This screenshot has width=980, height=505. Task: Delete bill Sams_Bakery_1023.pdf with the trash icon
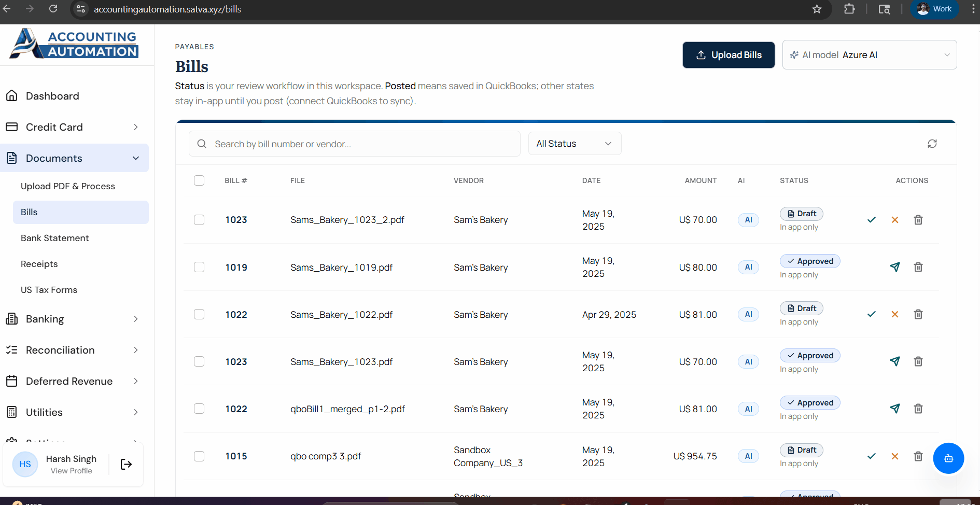click(918, 361)
